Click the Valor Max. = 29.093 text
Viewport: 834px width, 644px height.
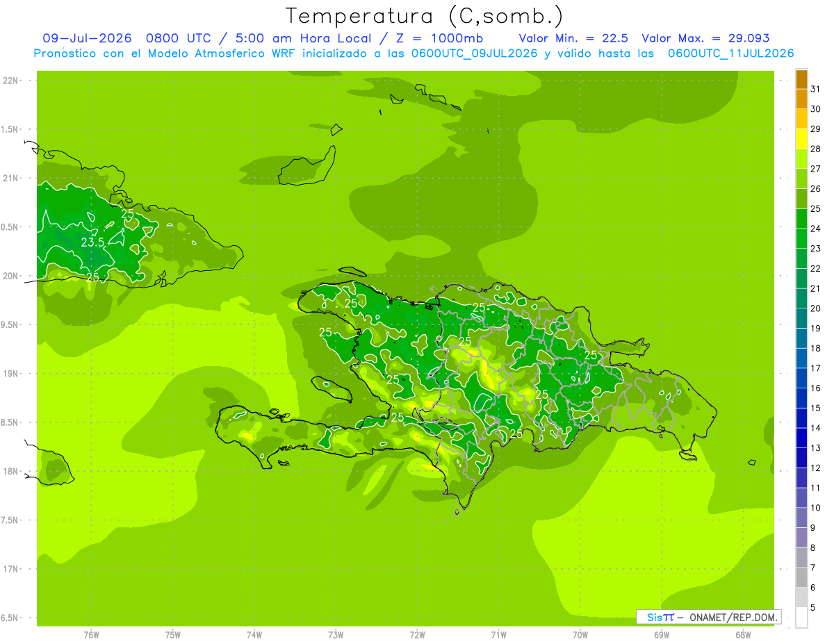(x=705, y=38)
